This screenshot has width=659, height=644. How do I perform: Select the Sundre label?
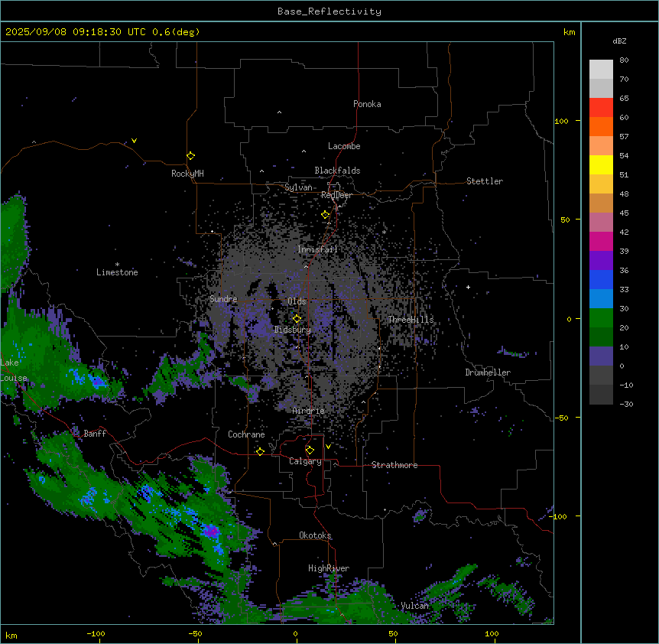click(x=223, y=299)
